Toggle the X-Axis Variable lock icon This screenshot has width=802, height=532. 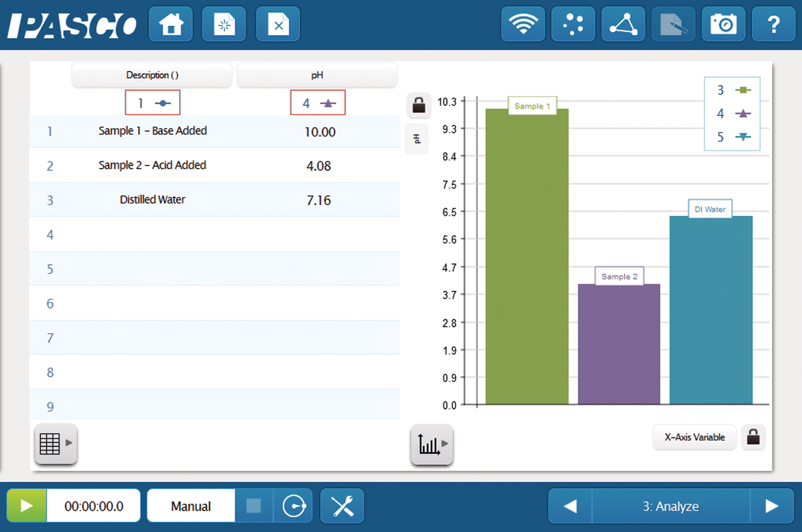753,437
